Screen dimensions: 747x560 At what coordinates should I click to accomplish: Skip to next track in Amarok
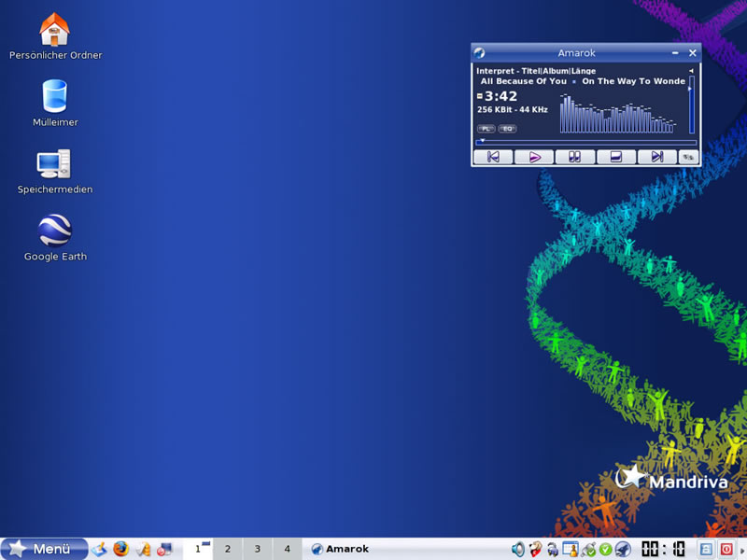click(657, 157)
